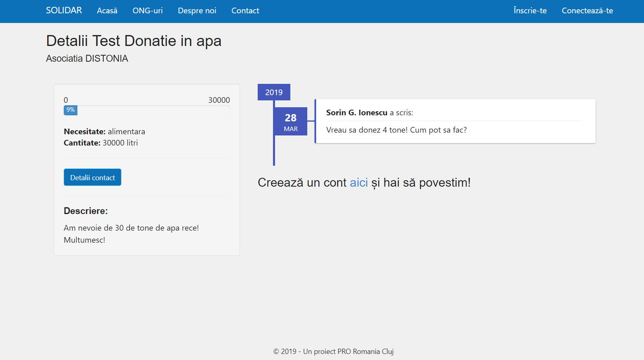Open the Contact page
The width and height of the screenshot is (644, 360).
click(245, 11)
